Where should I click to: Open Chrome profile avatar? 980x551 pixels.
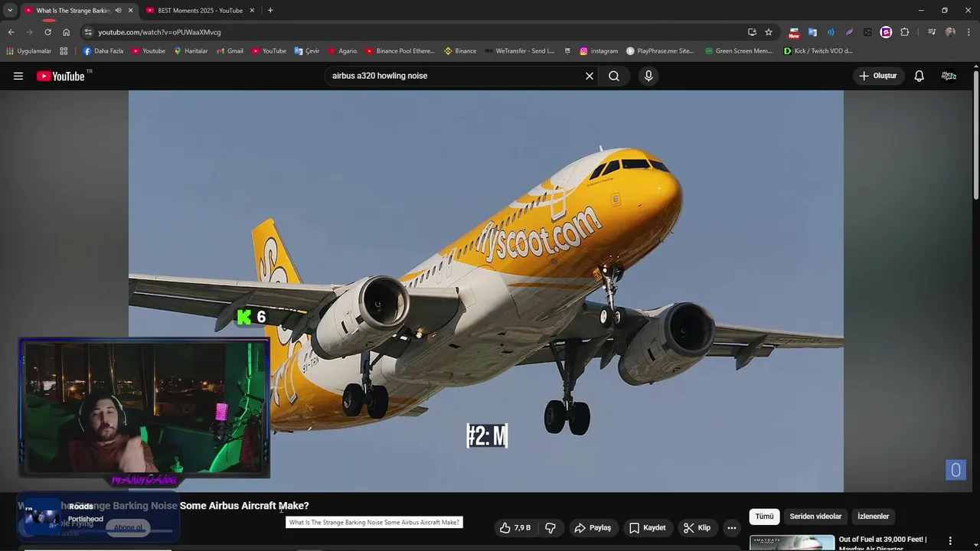(950, 32)
